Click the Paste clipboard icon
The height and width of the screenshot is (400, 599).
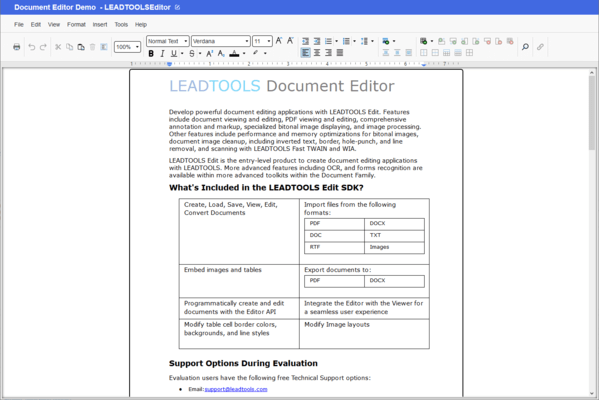click(81, 47)
